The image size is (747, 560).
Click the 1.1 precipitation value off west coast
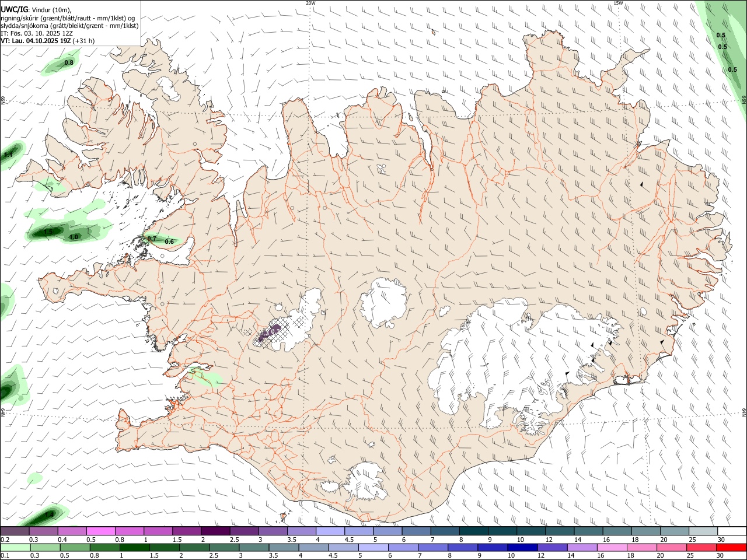[x=8, y=155]
